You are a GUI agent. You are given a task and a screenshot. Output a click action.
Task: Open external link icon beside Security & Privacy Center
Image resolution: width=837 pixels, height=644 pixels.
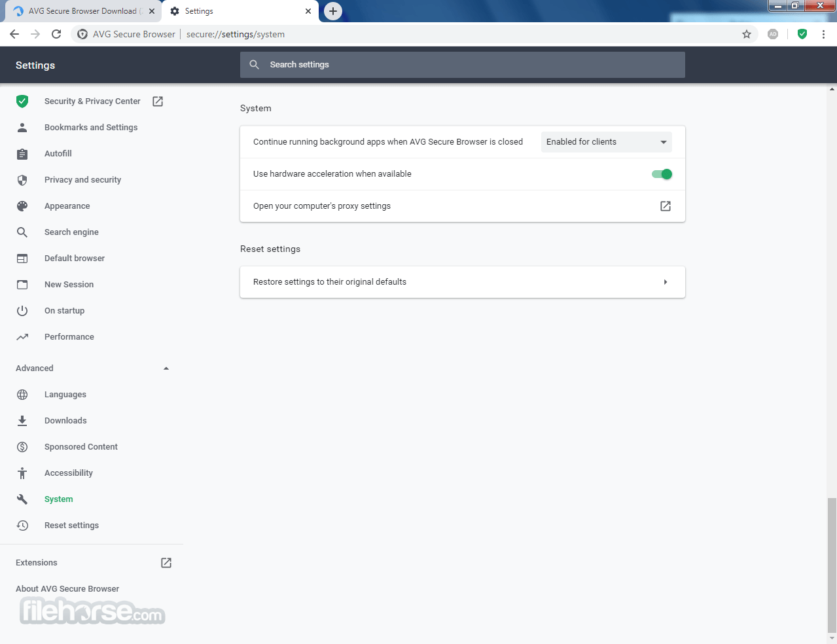158,101
